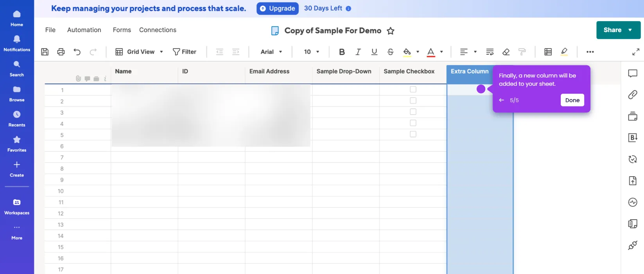Screen dimensions: 644x274
Task: Outdent the selected row
Action: tap(220, 52)
